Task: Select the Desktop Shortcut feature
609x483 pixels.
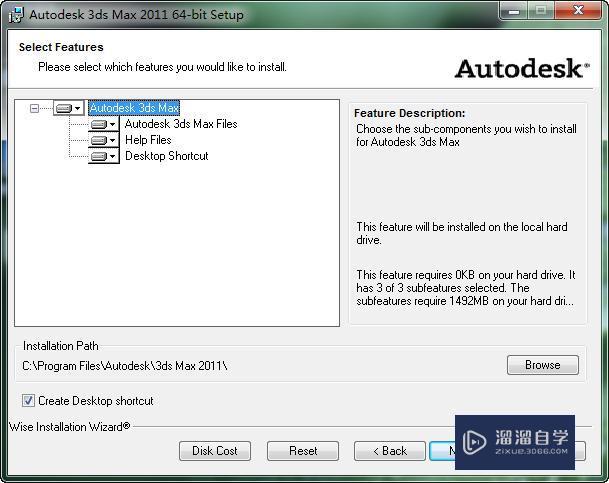Action: coord(167,156)
